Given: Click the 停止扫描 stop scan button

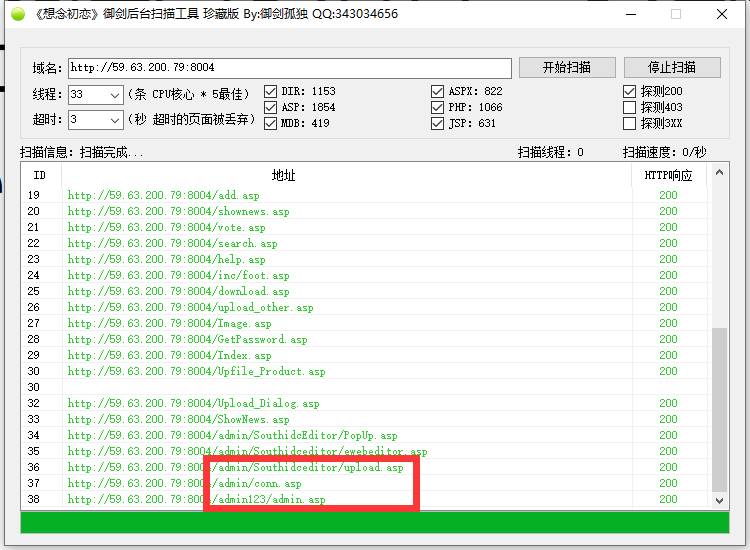Looking at the screenshot, I should (x=672, y=67).
